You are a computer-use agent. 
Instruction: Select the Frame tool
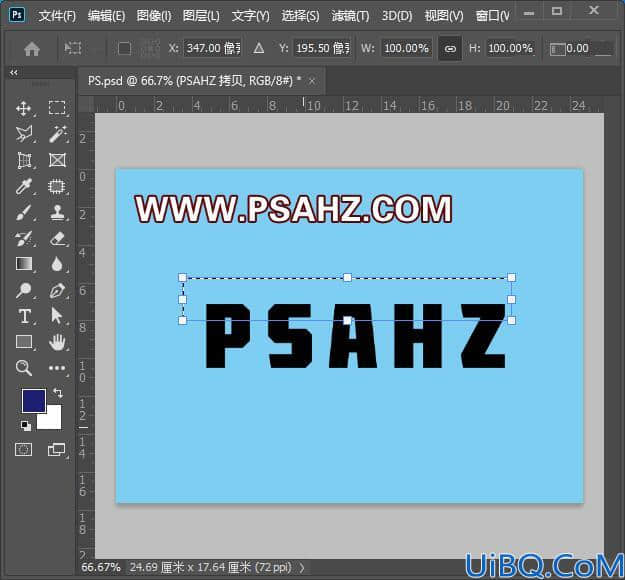(x=57, y=160)
